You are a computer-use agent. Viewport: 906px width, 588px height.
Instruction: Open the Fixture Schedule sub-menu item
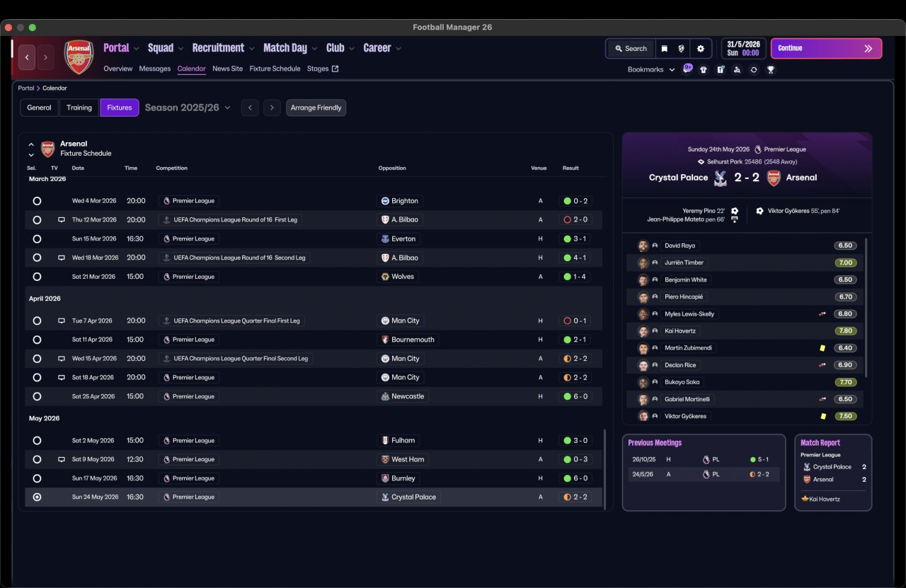pos(275,69)
